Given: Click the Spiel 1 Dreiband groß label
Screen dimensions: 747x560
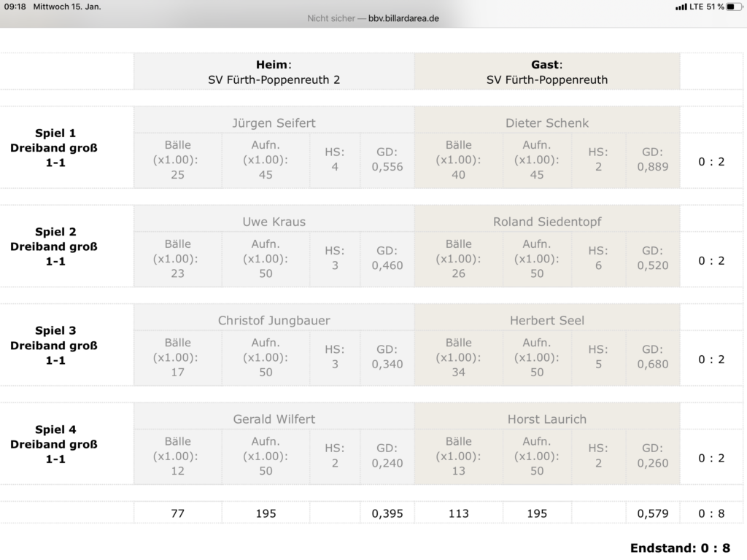Looking at the screenshot, I should click(55, 147).
